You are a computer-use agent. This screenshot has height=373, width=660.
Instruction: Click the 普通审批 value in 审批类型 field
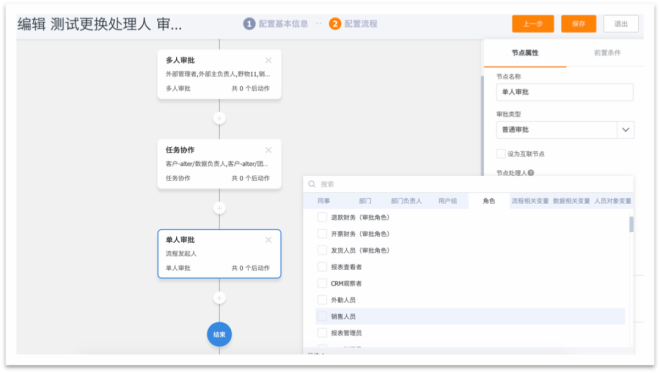tap(516, 130)
